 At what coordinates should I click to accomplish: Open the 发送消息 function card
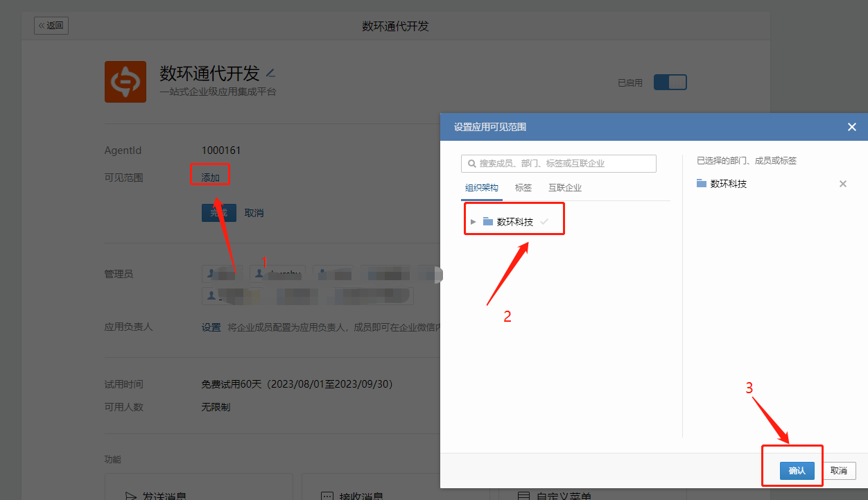click(198, 487)
